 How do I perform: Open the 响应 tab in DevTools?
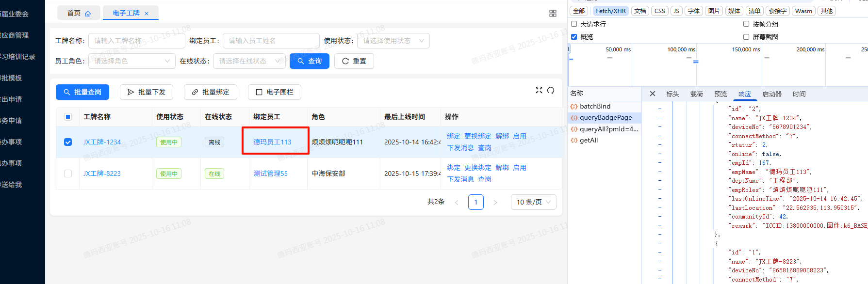click(745, 94)
